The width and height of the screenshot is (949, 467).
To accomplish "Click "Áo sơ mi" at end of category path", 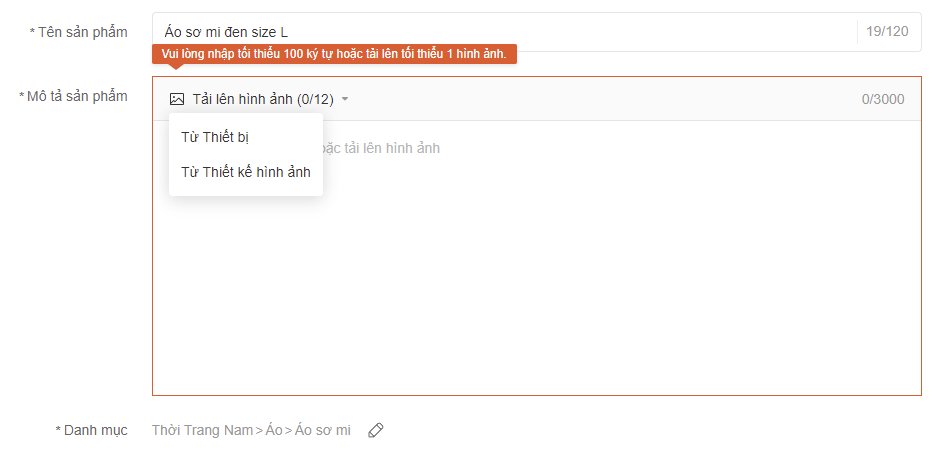I will [x=321, y=430].
